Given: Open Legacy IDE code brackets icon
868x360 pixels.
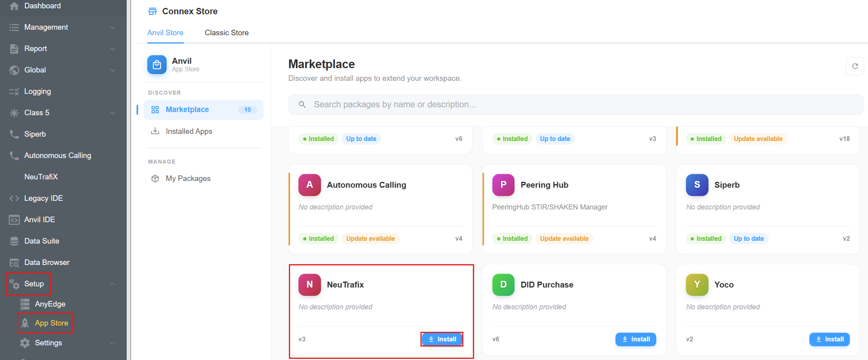Looking at the screenshot, I should pyautogui.click(x=14, y=198).
